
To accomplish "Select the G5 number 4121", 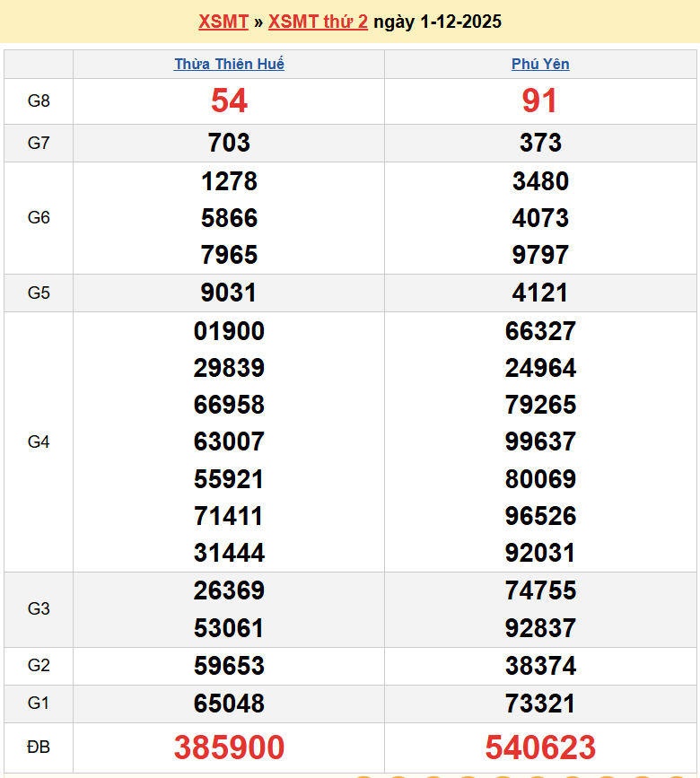I will click(x=540, y=293).
